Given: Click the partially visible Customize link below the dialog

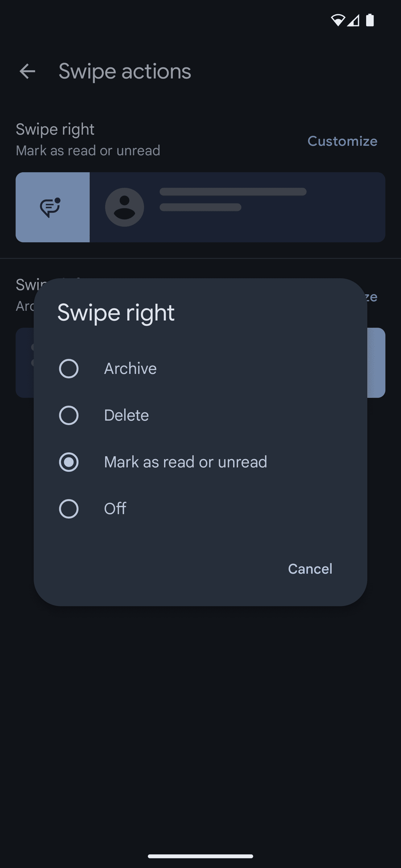Looking at the screenshot, I should point(372,297).
